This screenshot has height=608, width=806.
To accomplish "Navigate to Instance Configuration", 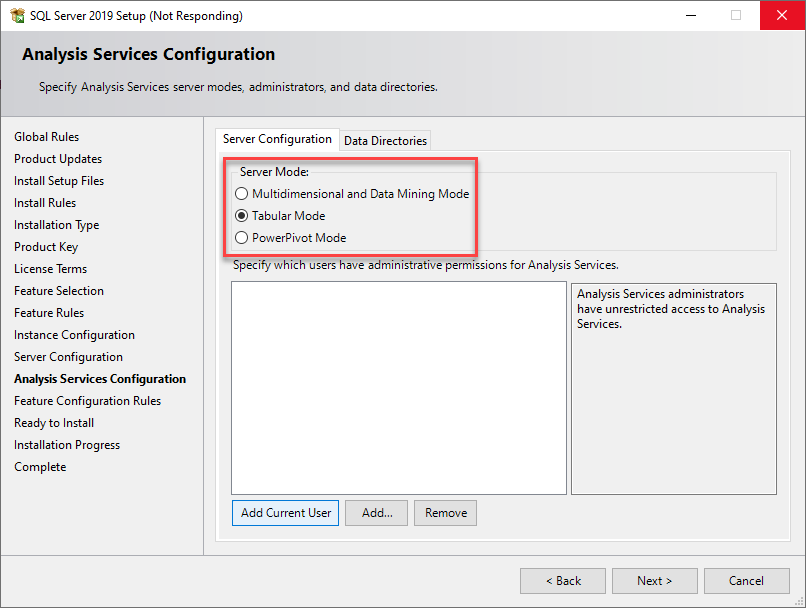I will click(74, 334).
